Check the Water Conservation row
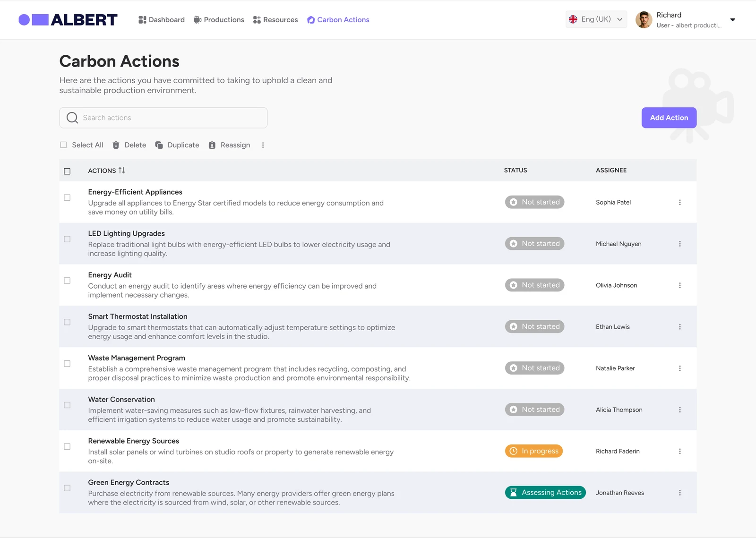Viewport: 756px width, 538px height. [67, 405]
